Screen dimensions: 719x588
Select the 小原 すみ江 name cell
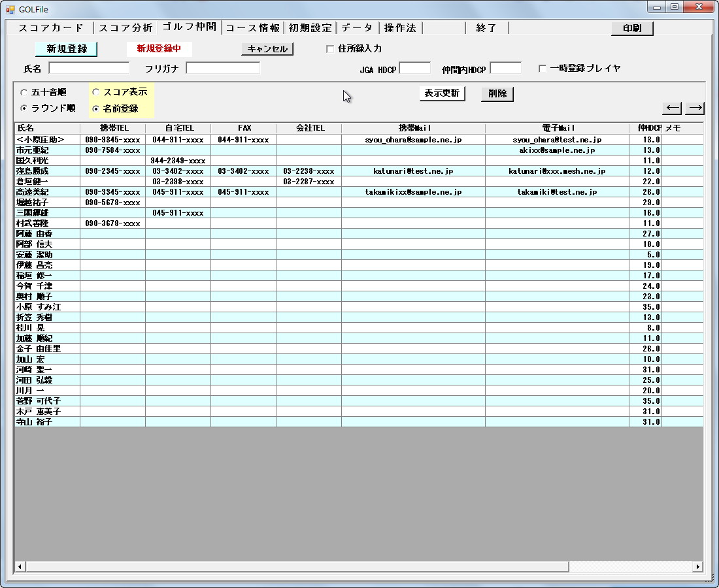[47, 307]
